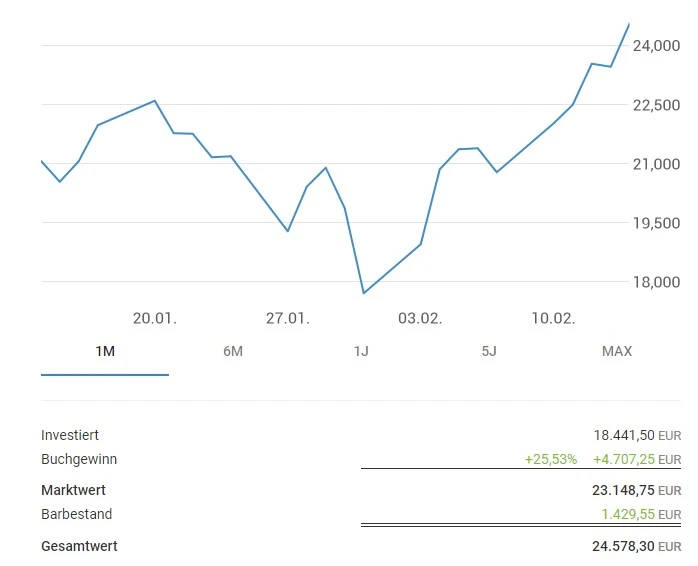Screen dimensions: 698x566
Task: Click the Buchgewinn percentage +25,53%
Action: tap(550, 459)
